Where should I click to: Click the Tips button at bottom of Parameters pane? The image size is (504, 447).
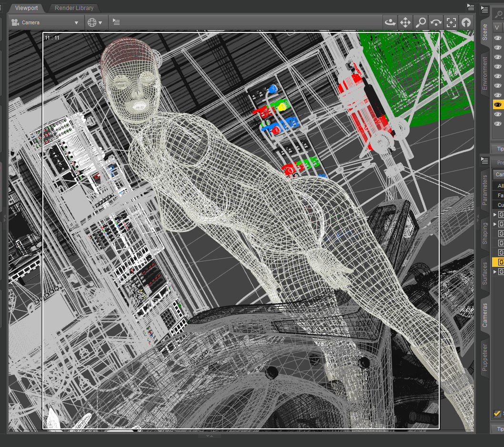[499, 429]
